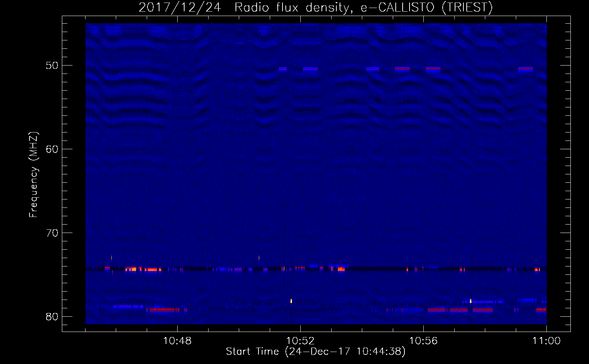The height and width of the screenshot is (364, 589).
Task: Click the plot title '2017/12/24 Radio flux density, e-CALLISTO (TRIEST)'
Action: pyautogui.click(x=316, y=7)
